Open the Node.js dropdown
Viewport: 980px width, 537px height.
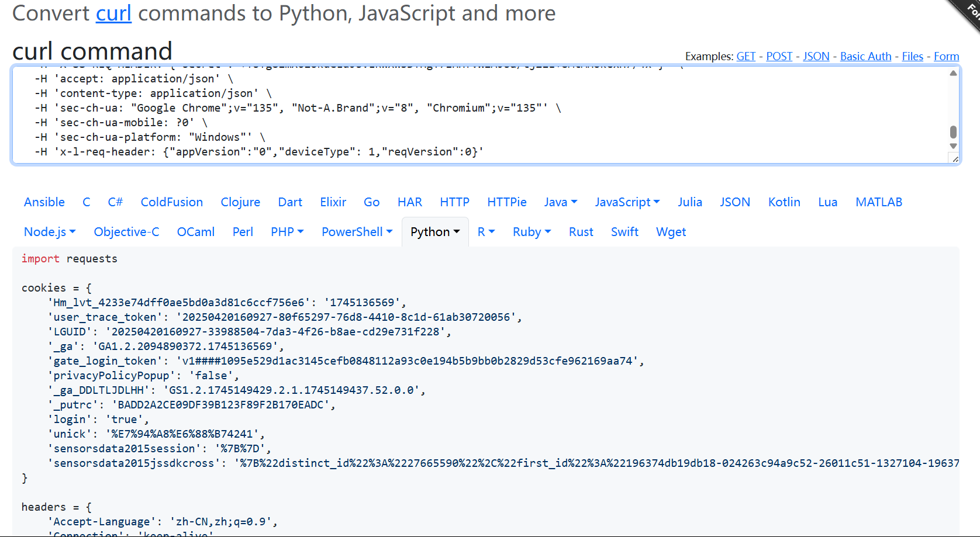pos(50,232)
